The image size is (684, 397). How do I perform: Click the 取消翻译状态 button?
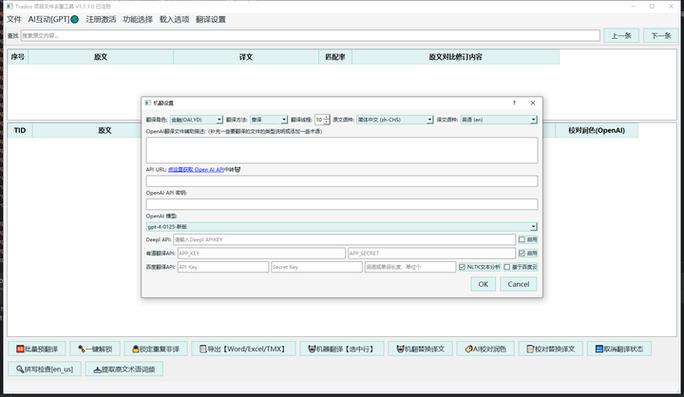[x=619, y=349]
